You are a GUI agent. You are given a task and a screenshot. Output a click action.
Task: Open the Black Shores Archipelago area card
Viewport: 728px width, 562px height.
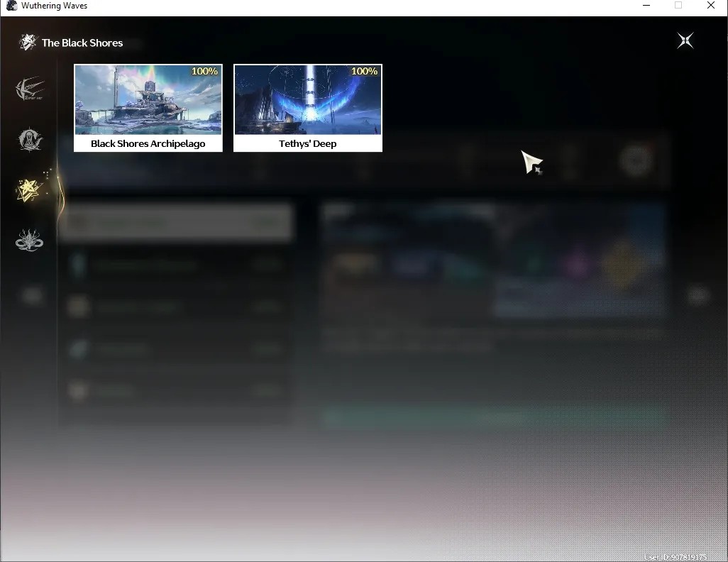point(148,108)
